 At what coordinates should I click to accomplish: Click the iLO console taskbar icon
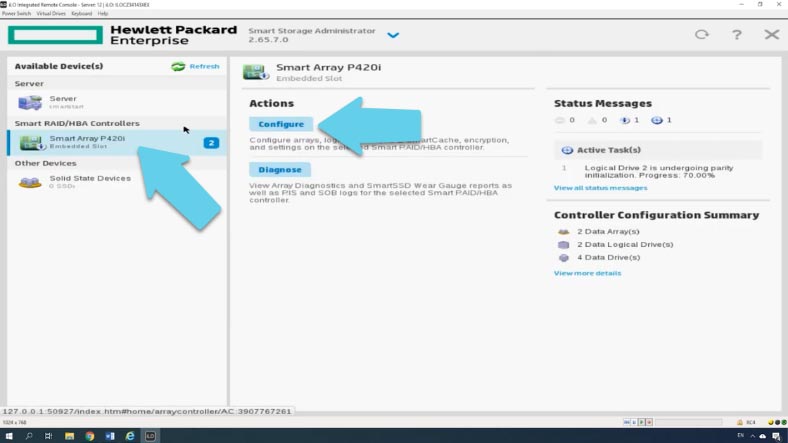pyautogui.click(x=150, y=436)
